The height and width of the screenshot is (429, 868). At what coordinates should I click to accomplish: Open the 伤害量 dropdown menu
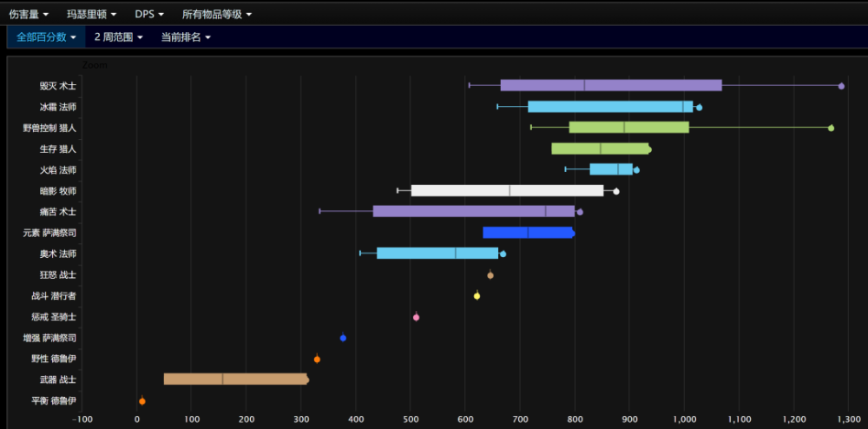[29, 14]
